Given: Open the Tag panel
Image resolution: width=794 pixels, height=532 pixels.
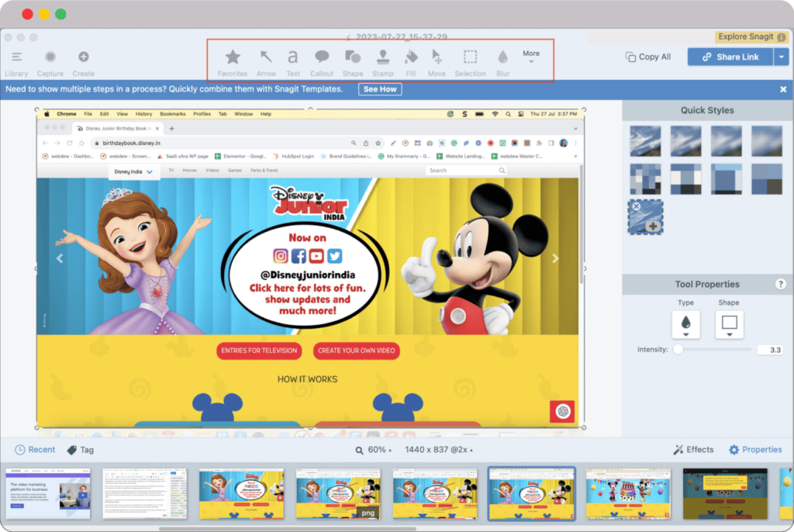Looking at the screenshot, I should pyautogui.click(x=80, y=450).
